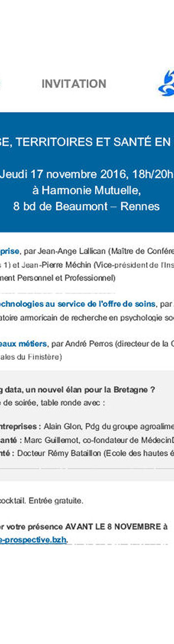Click the Alain Glon speaker line

[x=87, y=426]
